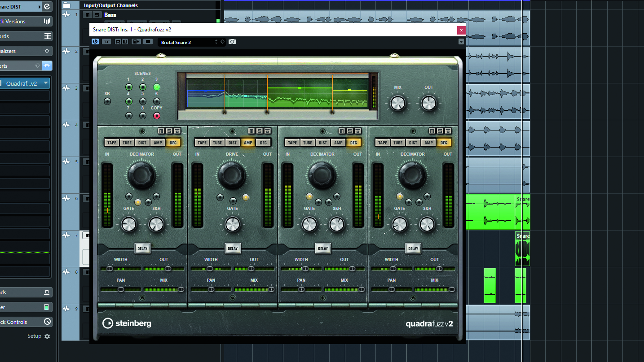Click the main OUT knob
The height and width of the screenshot is (362, 644).
[x=429, y=103]
